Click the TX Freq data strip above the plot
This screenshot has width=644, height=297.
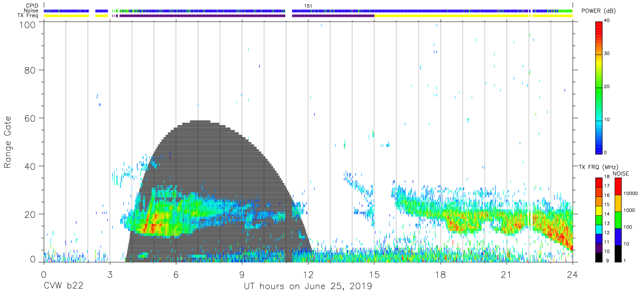click(x=308, y=16)
